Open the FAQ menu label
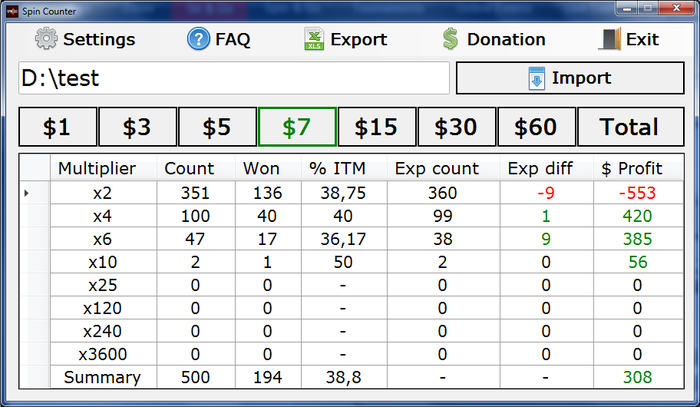700x407 pixels. click(233, 39)
